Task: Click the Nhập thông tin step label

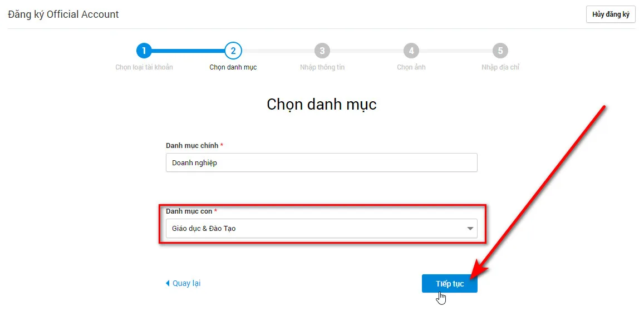Action: [322, 67]
